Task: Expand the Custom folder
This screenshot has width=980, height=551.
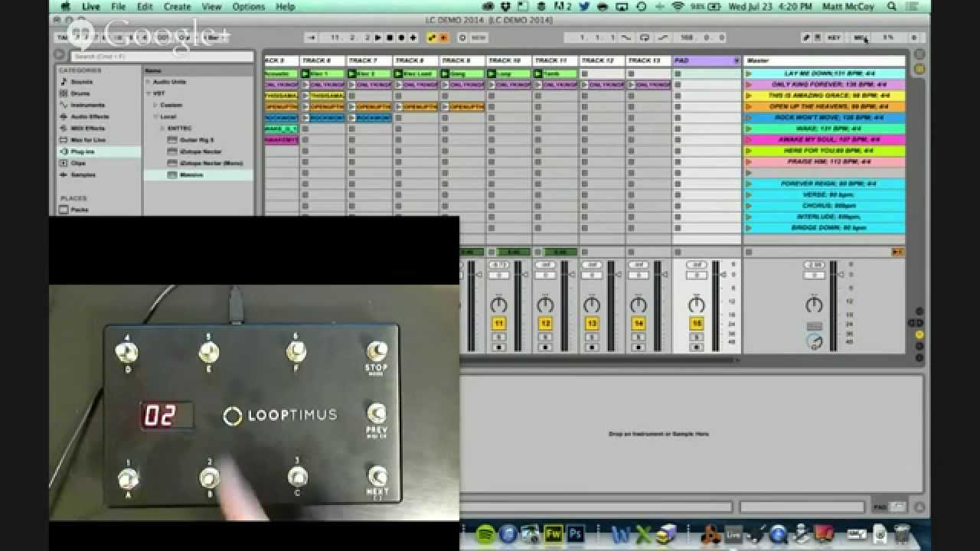Action: (155, 105)
